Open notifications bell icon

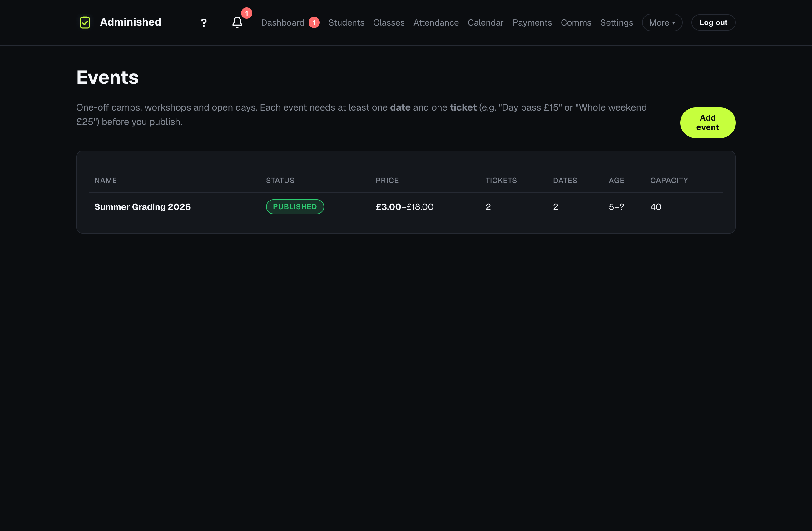[x=237, y=22]
